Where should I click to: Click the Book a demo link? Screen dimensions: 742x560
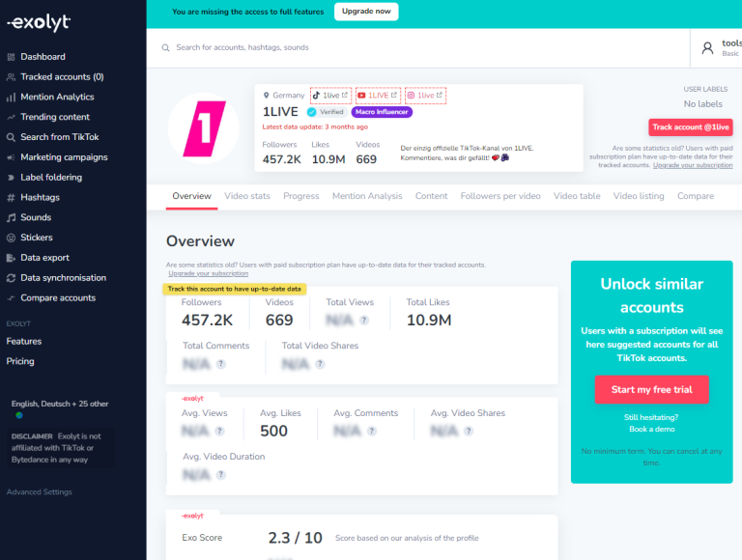651,429
